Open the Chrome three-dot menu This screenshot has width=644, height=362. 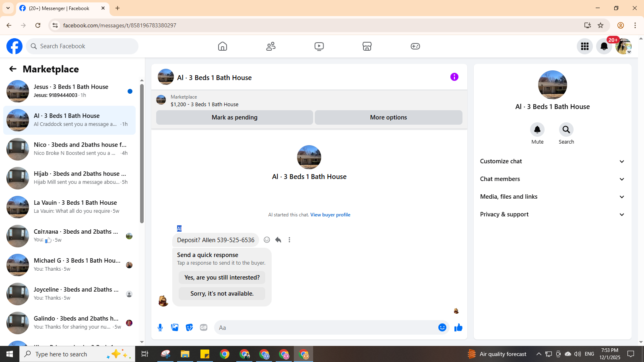(635, 25)
